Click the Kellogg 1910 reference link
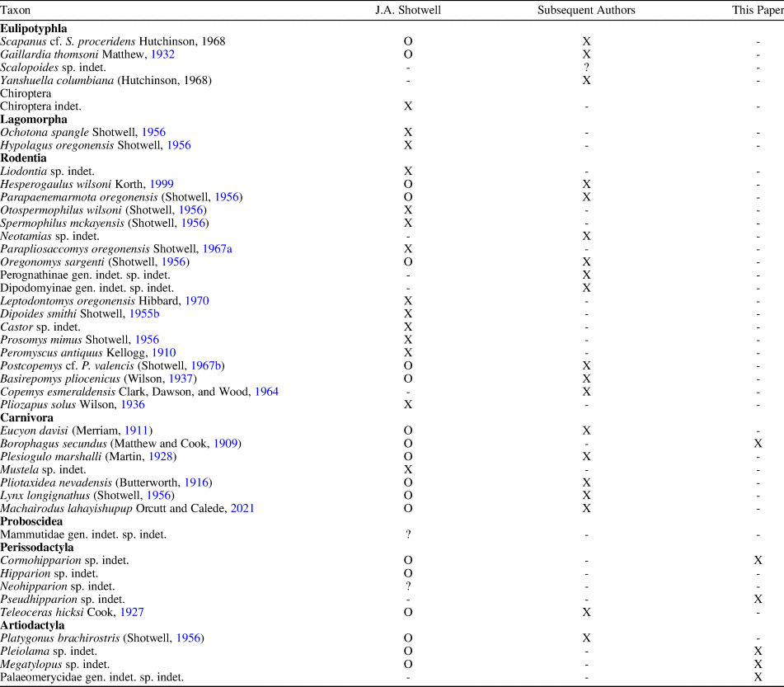 tap(163, 353)
